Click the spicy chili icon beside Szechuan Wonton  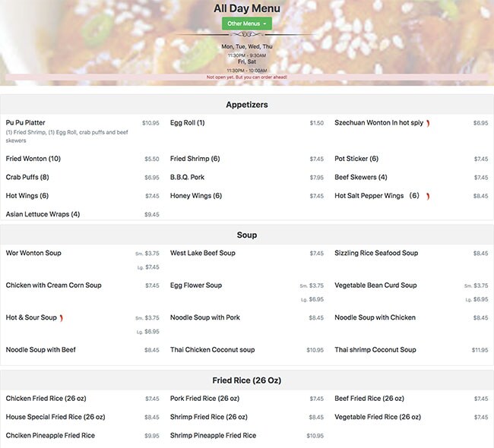tap(428, 123)
